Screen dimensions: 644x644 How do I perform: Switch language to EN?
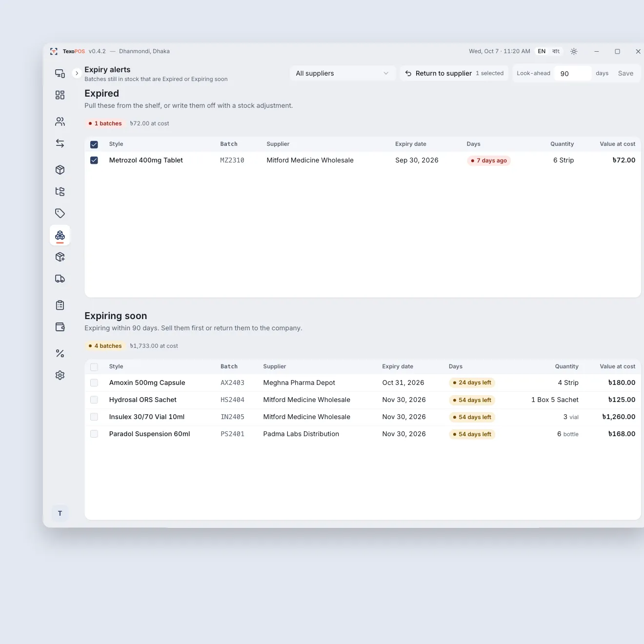pos(542,51)
